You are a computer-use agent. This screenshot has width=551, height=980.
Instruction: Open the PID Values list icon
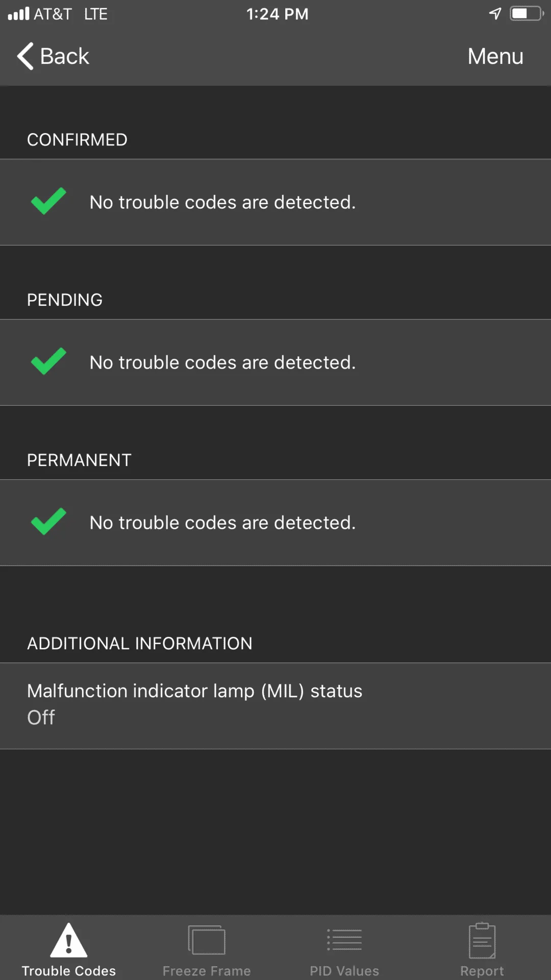344,940
